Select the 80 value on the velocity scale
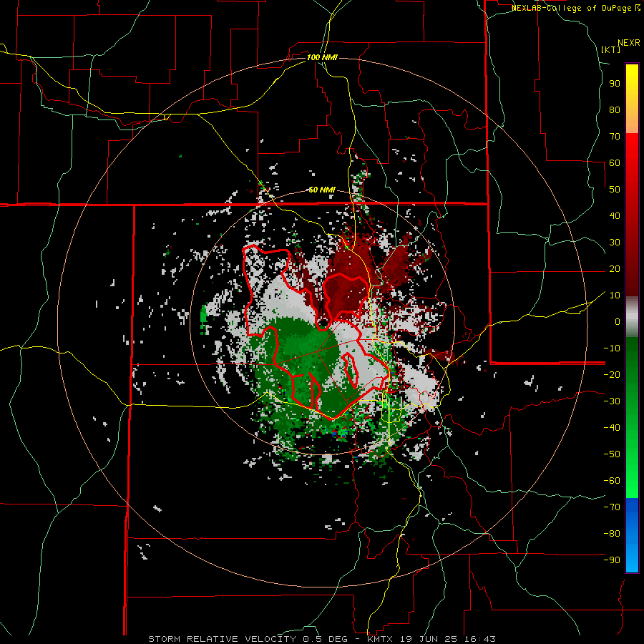This screenshot has width=644, height=644. tap(615, 109)
